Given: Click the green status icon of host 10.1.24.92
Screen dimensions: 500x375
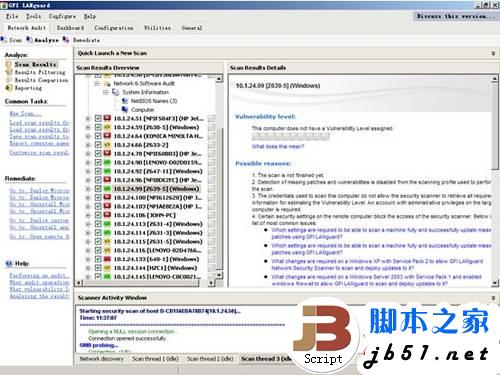Looking at the screenshot, I should tap(107, 171).
